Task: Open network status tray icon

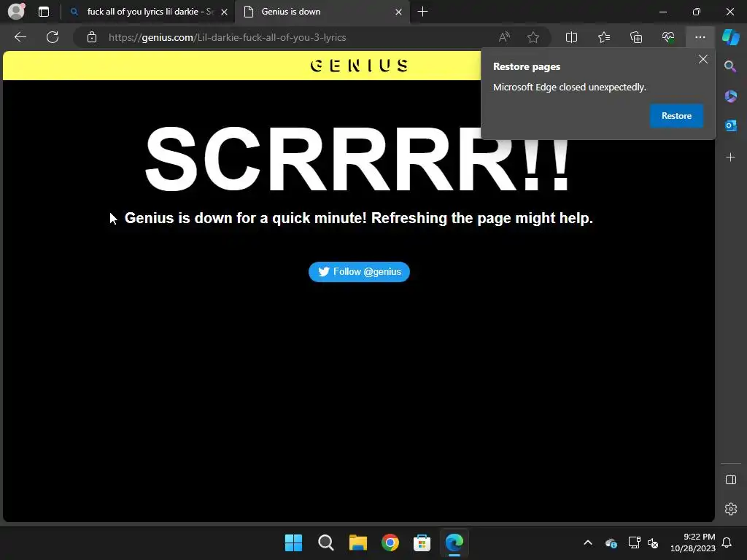Action: 634,542
